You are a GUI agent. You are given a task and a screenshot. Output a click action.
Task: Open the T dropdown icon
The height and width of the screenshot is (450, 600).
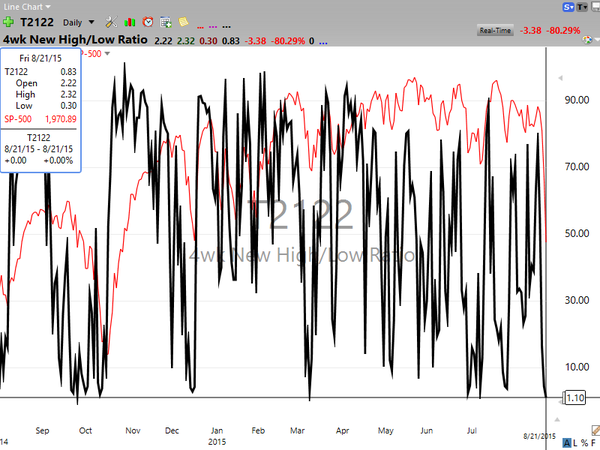[x=582, y=7]
